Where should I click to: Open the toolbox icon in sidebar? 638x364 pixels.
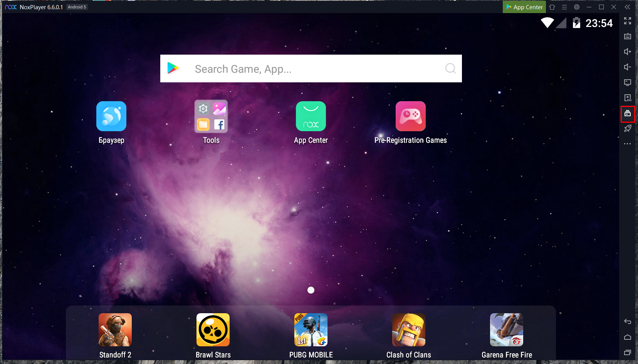point(628,113)
